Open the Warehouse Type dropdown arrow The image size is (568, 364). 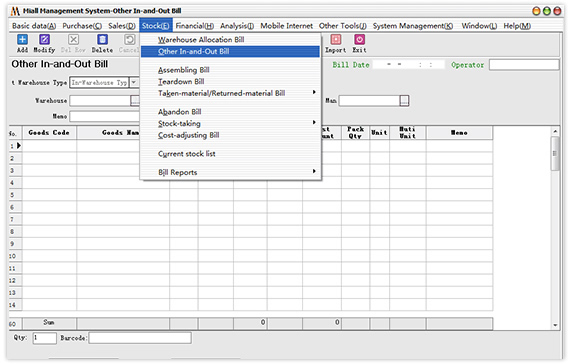tap(134, 83)
